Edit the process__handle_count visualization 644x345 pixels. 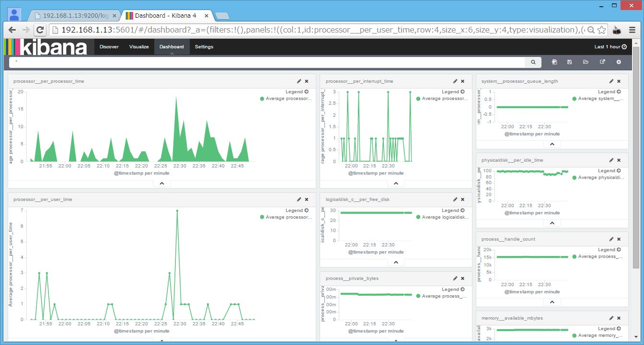coord(611,239)
